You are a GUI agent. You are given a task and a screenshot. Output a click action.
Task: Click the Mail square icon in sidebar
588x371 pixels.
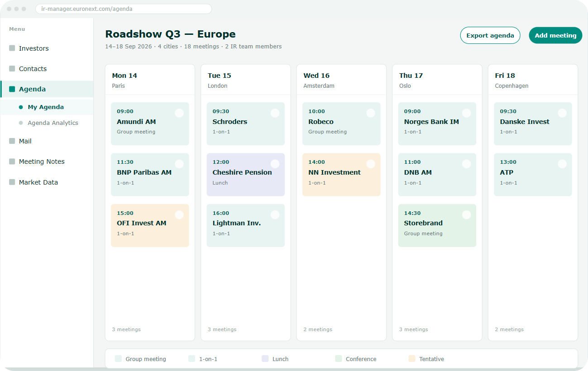[x=12, y=141]
